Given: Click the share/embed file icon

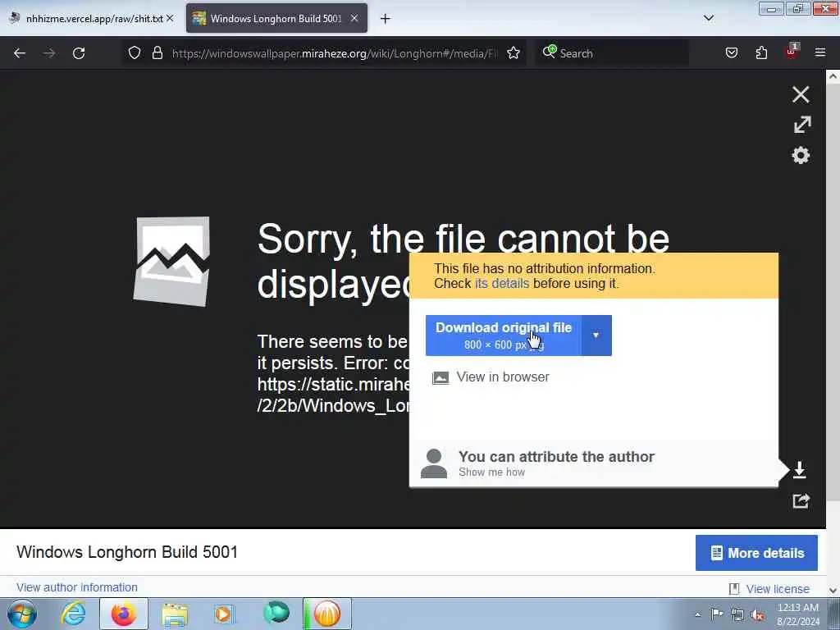Looking at the screenshot, I should coord(801,501).
